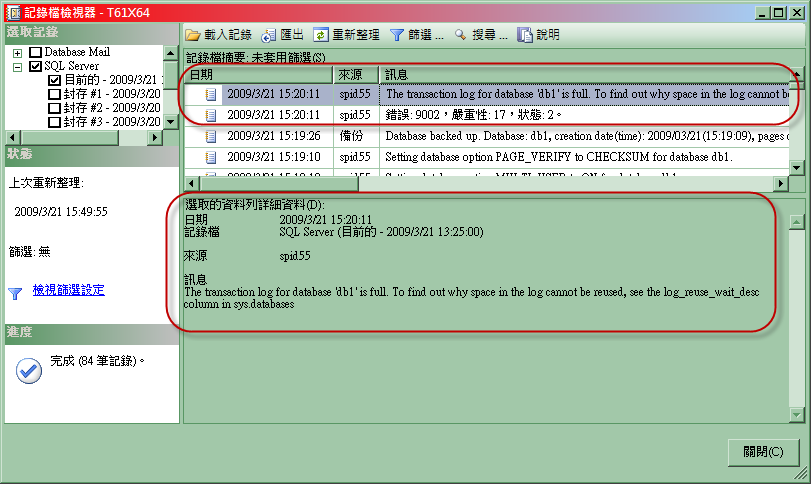Click the 篩選: 無 status text
811x484 pixels.
click(x=29, y=252)
